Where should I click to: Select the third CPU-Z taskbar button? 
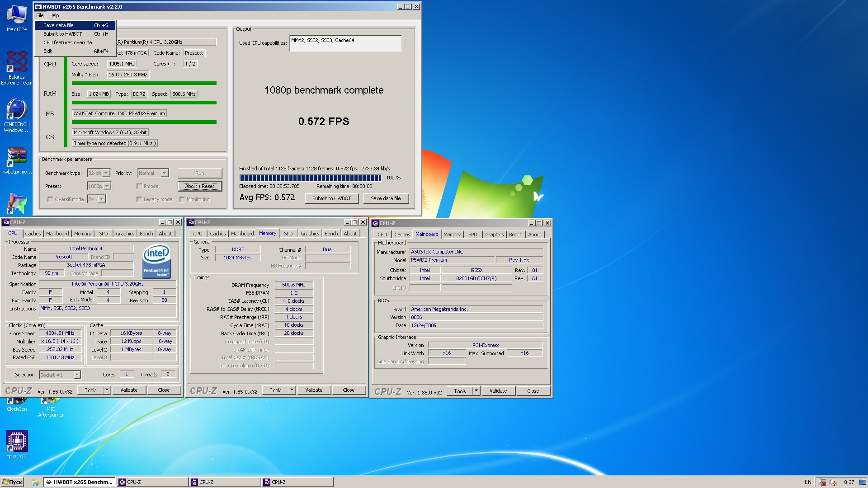(297, 482)
